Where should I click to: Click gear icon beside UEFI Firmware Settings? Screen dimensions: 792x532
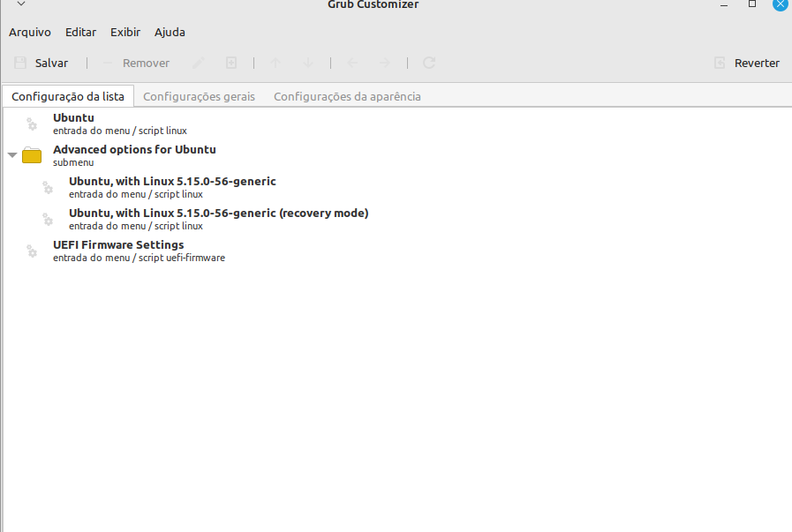(x=32, y=251)
